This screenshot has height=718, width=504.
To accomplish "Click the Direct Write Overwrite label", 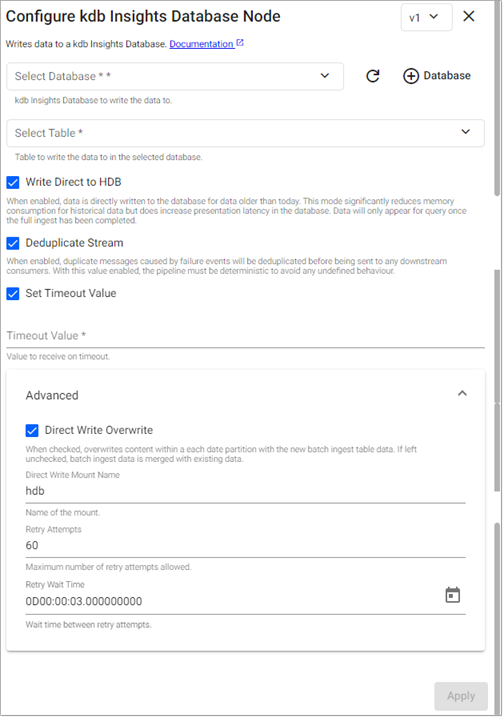I will tap(99, 430).
